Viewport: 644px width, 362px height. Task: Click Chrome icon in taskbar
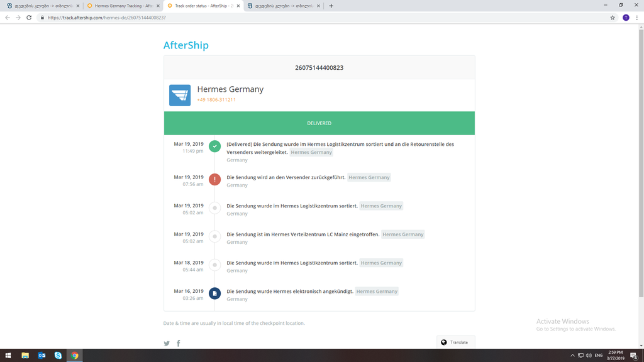coord(74,356)
